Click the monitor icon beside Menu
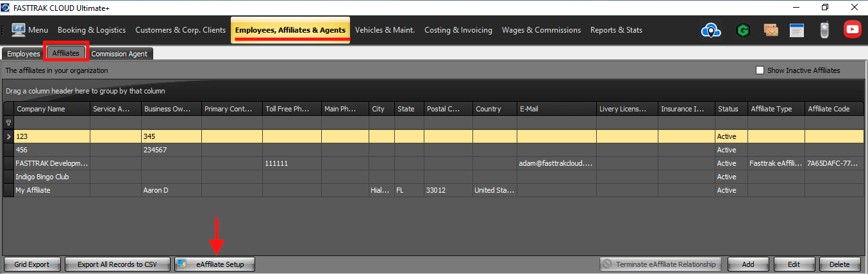 point(18,30)
